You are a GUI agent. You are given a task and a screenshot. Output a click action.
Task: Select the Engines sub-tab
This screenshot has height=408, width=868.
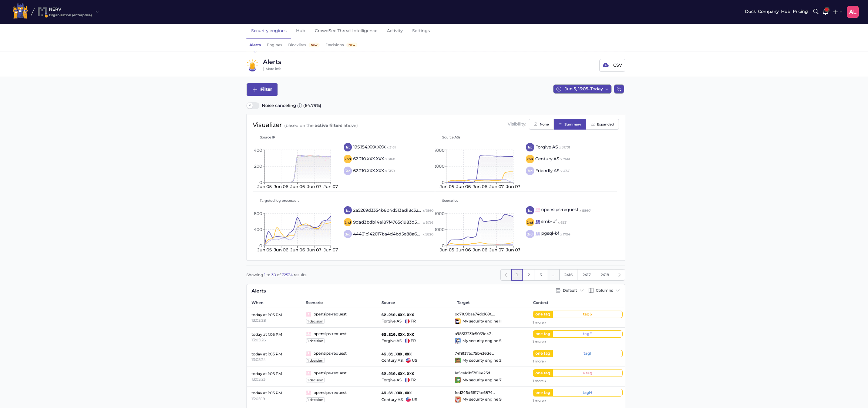[274, 45]
